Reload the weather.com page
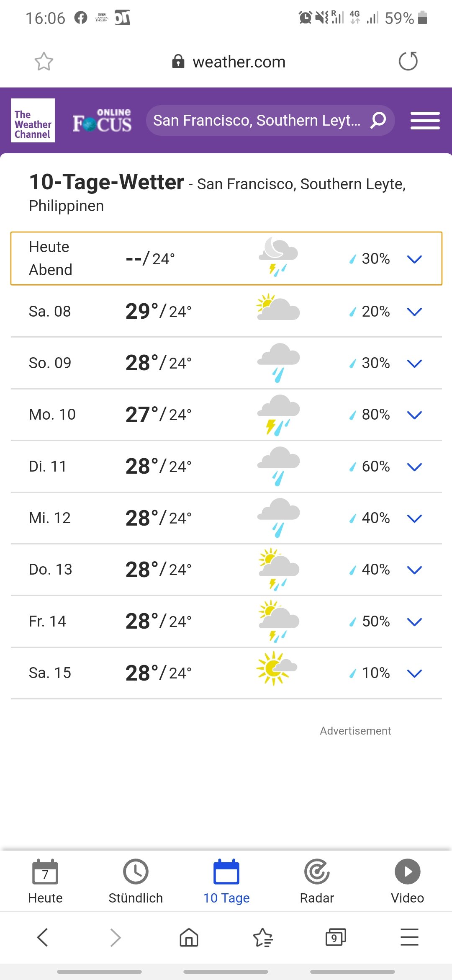This screenshot has width=452, height=980. pos(408,62)
